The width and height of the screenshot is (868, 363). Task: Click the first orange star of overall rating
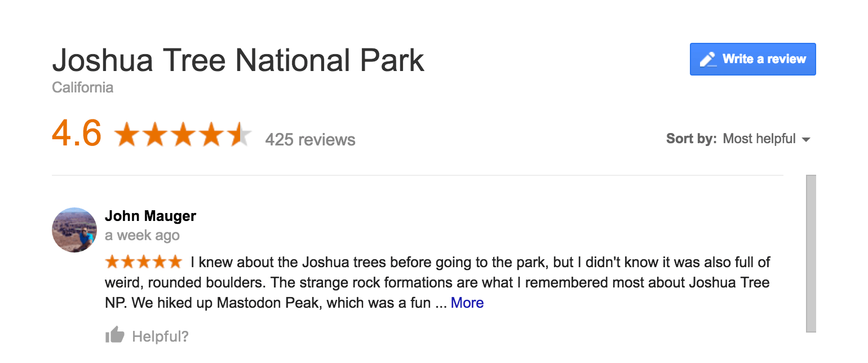point(127,135)
